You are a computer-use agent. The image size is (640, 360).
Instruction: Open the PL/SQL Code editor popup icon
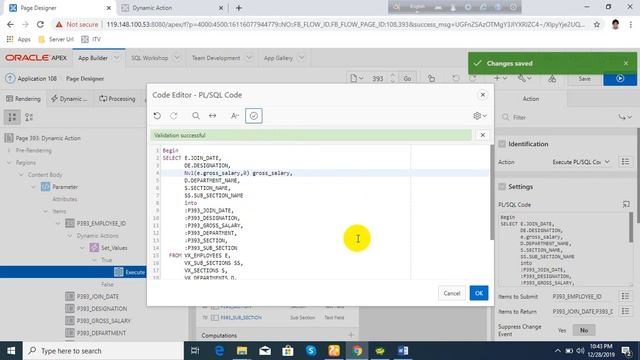[626, 204]
